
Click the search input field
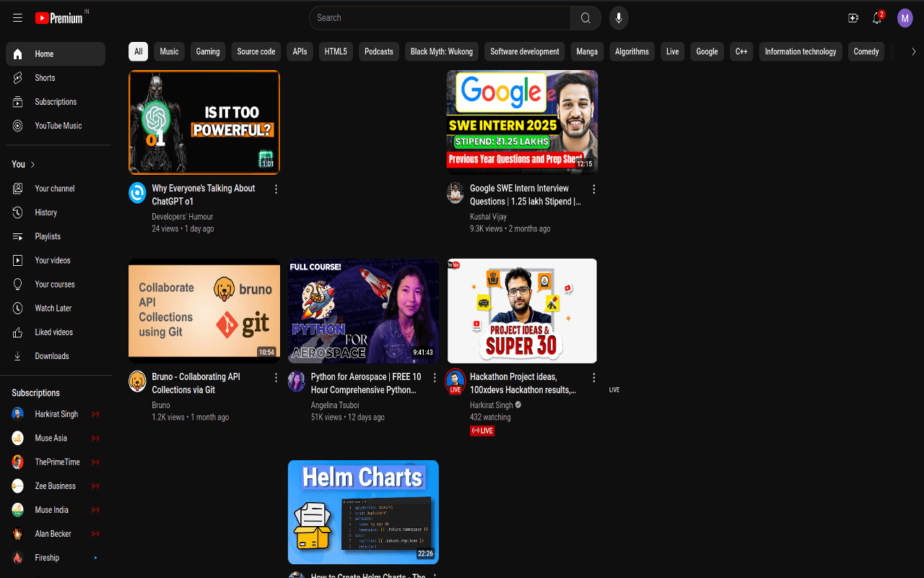440,18
